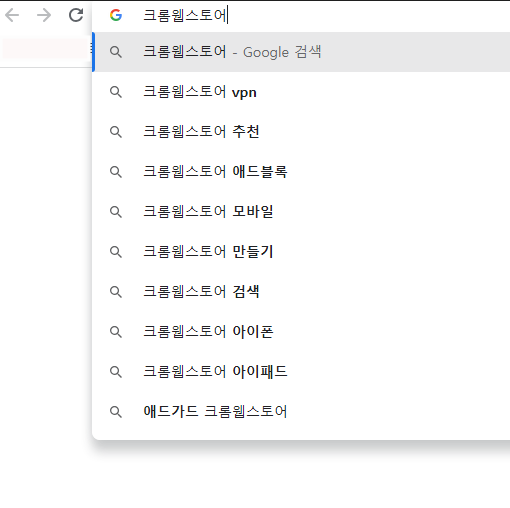The width and height of the screenshot is (510, 508).
Task: Select the 애드가드 크롬웹스토어 suggestion
Action: (301, 412)
